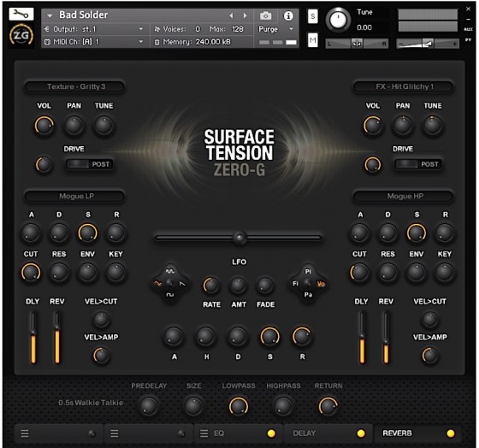Set LFO target to Pa (pan)

(x=308, y=295)
